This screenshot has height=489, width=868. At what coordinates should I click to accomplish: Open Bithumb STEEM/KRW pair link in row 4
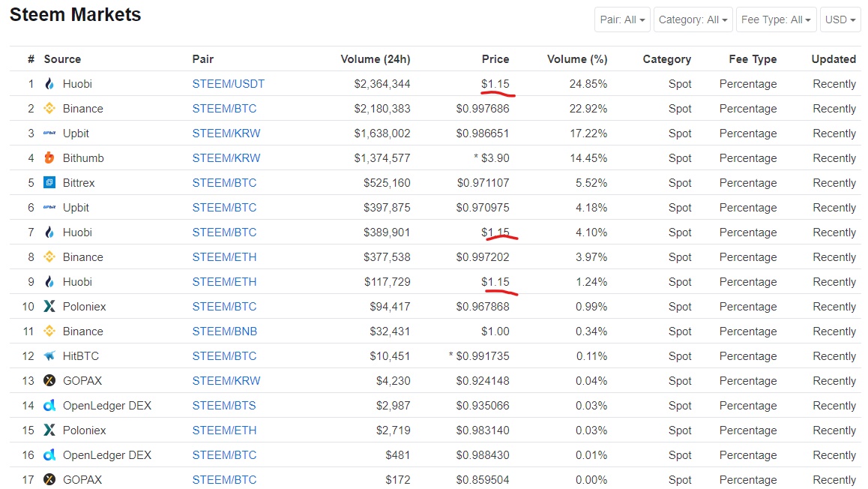click(x=226, y=157)
